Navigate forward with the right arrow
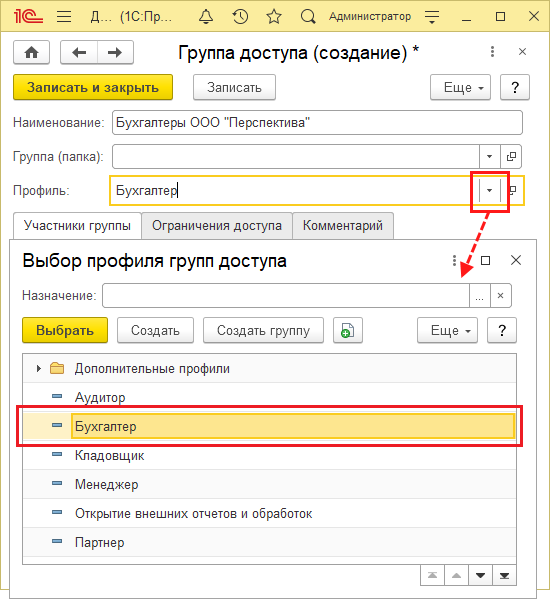This screenshot has height=600, width=552. [115, 52]
